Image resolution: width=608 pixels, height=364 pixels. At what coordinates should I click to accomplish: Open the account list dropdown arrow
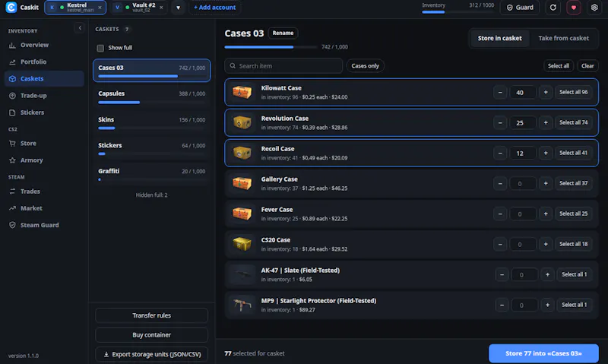(x=178, y=8)
